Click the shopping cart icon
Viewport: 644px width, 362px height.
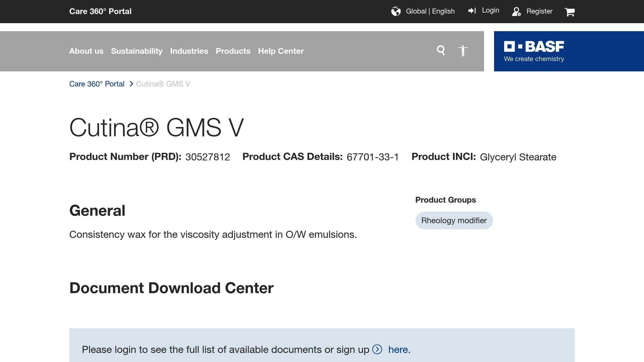(x=569, y=12)
